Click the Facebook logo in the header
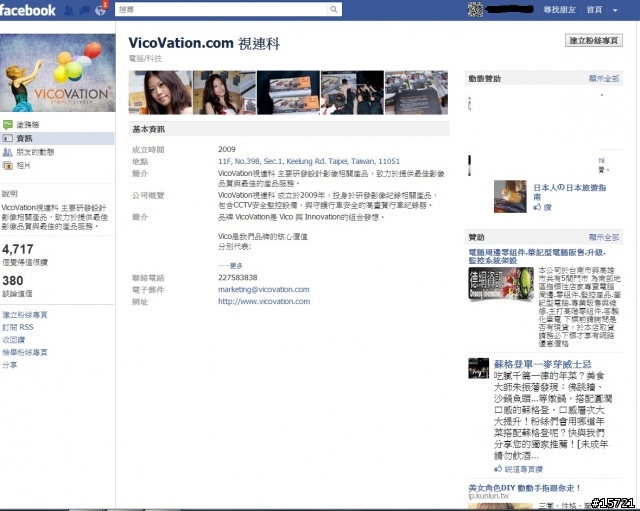This screenshot has height=511, width=640. (28, 10)
